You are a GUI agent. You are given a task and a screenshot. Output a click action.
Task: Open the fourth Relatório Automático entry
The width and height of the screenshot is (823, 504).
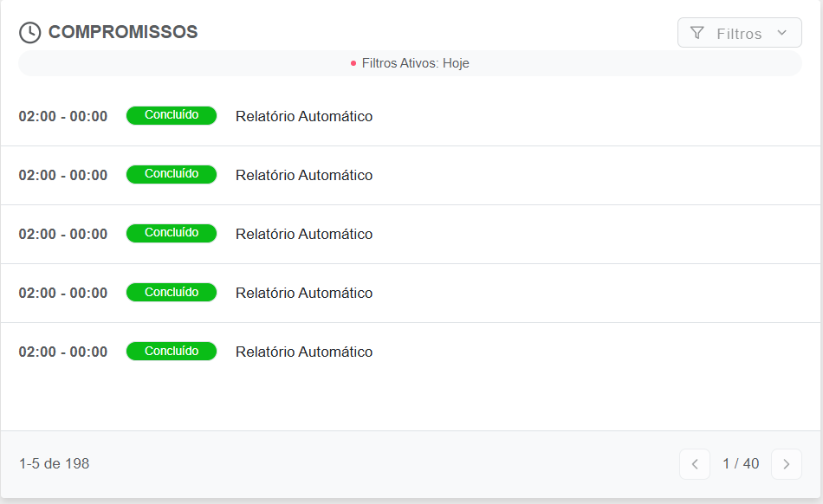[x=304, y=293]
